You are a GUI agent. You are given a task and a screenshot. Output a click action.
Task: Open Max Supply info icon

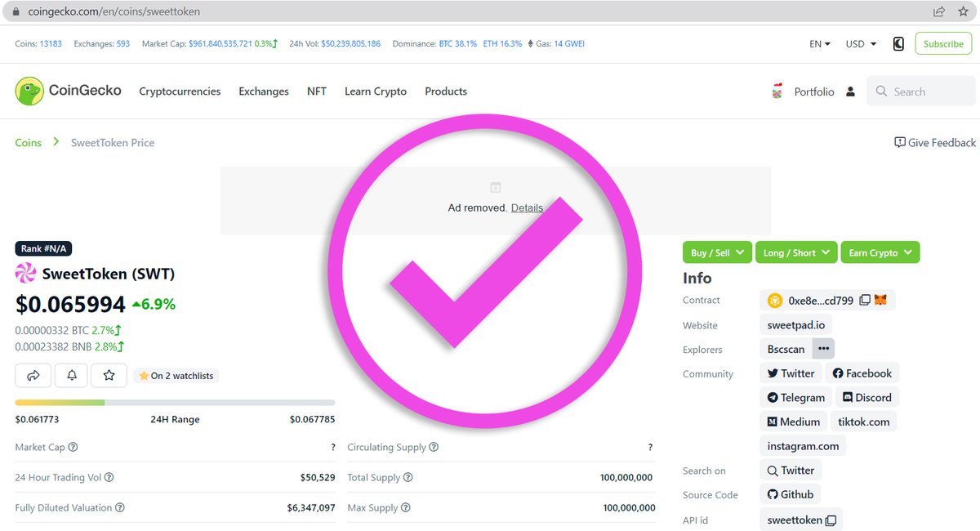point(406,508)
